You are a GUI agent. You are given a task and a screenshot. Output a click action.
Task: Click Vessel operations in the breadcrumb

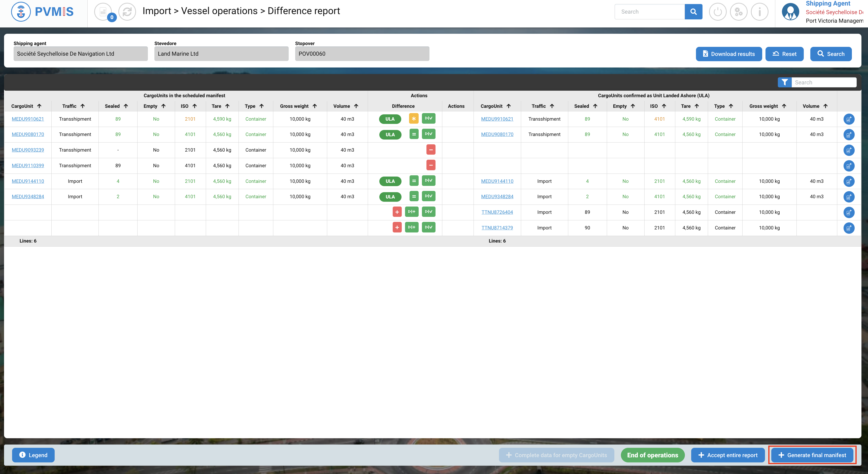(219, 11)
